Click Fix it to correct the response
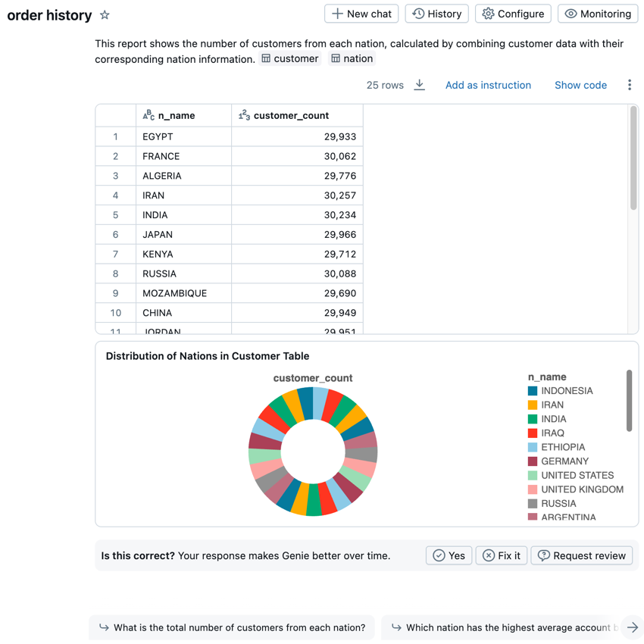The width and height of the screenshot is (644, 644). pyautogui.click(x=501, y=555)
